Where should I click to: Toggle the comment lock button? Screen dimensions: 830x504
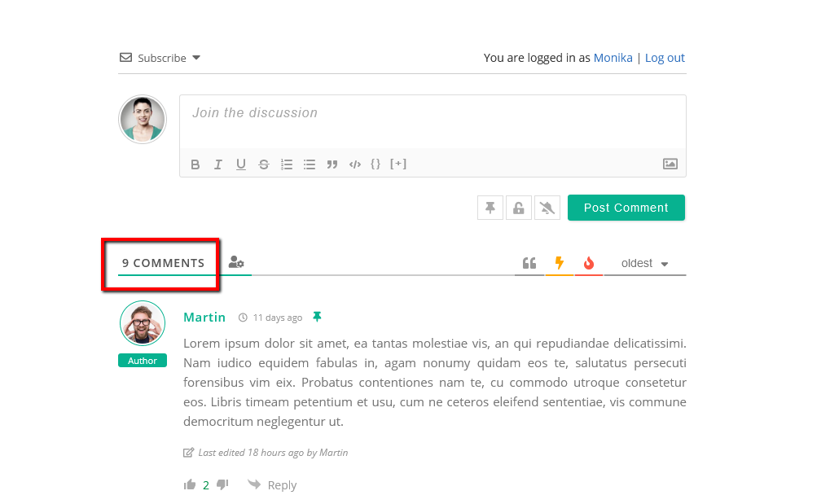pyautogui.click(x=518, y=208)
